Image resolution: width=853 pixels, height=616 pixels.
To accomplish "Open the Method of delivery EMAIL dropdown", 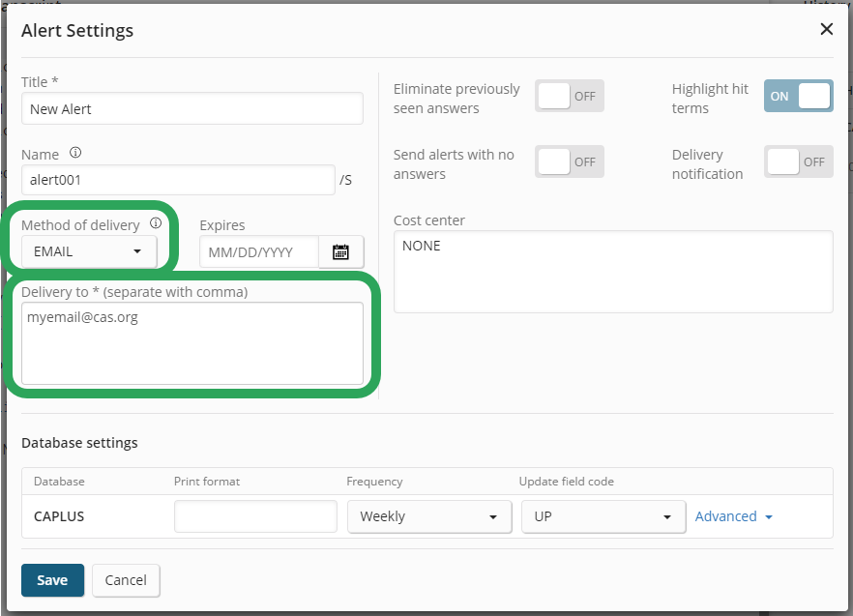I will 88,251.
